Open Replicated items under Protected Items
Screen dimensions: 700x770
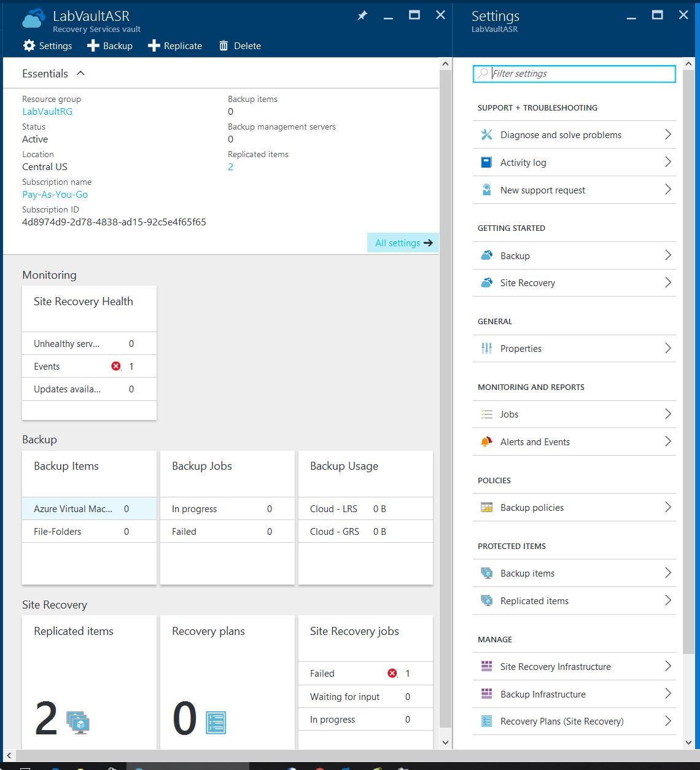[534, 601]
